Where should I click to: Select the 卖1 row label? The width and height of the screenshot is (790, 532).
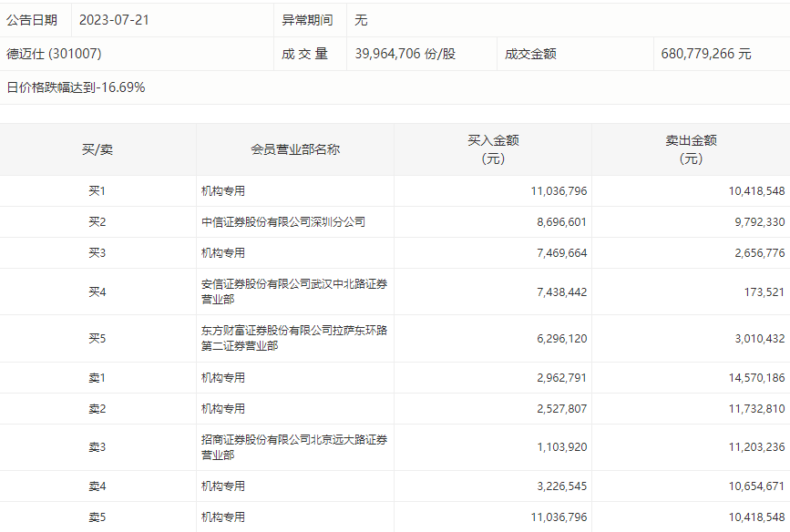click(x=97, y=378)
